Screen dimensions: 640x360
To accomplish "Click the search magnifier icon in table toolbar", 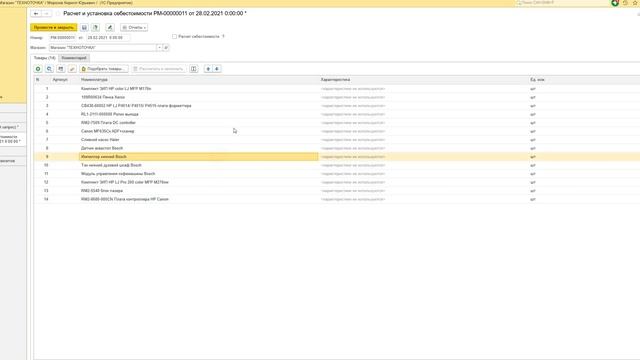I will click(x=49, y=69).
